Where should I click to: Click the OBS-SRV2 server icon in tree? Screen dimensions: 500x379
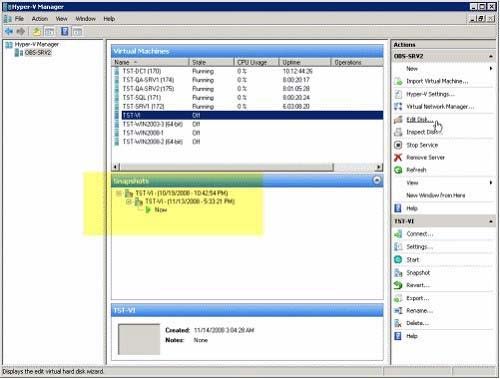pos(19,53)
